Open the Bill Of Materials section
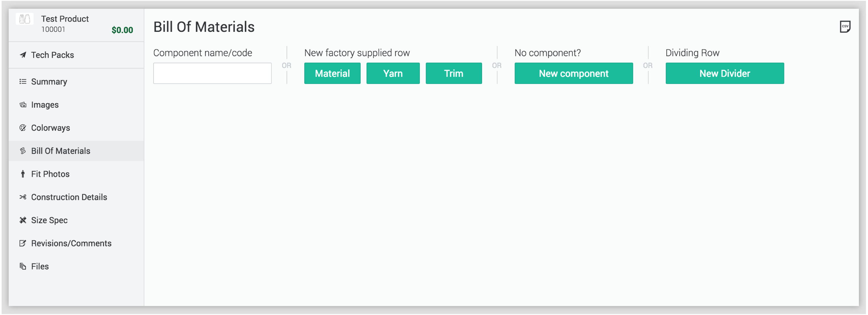The width and height of the screenshot is (868, 315). (x=61, y=151)
